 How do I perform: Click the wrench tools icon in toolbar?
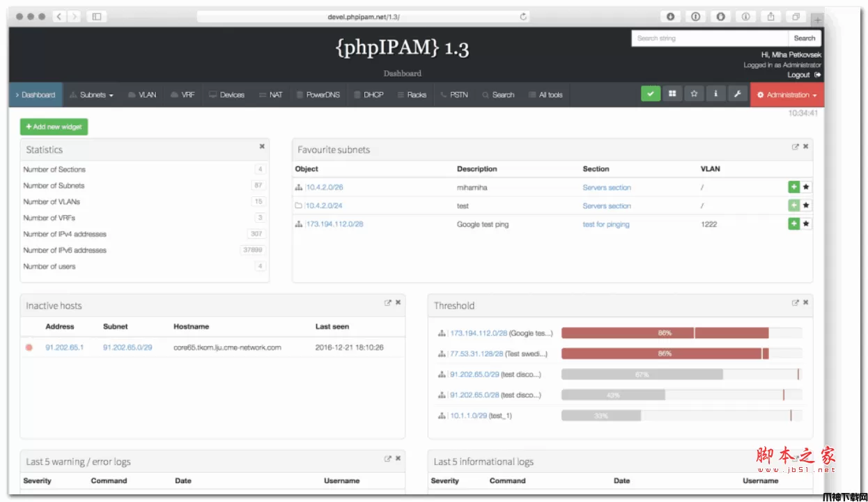tap(738, 93)
